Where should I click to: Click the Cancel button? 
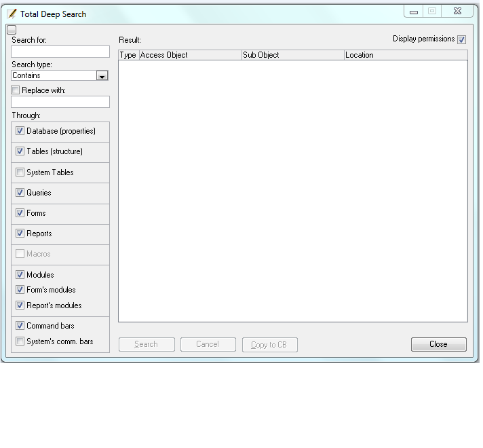click(208, 344)
